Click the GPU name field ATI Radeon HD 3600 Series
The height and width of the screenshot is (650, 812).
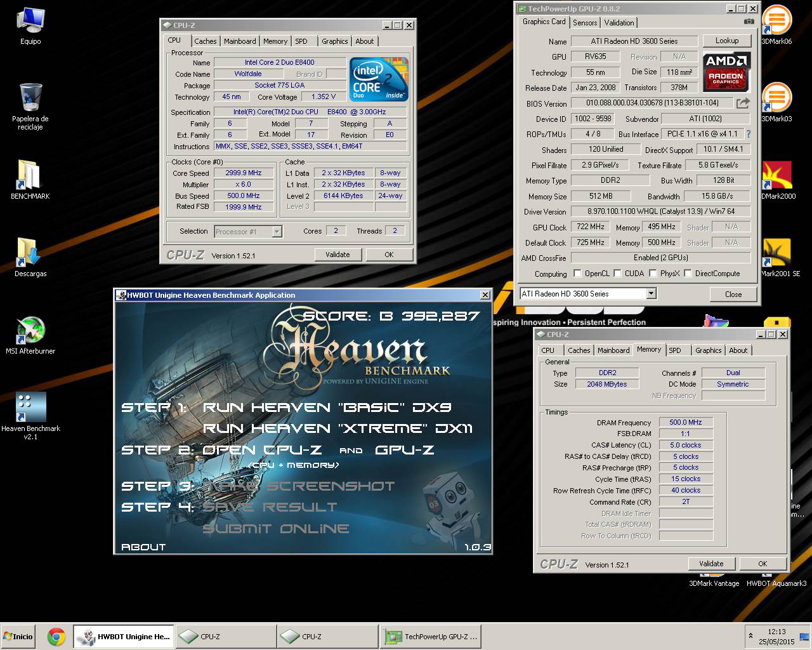click(x=634, y=41)
